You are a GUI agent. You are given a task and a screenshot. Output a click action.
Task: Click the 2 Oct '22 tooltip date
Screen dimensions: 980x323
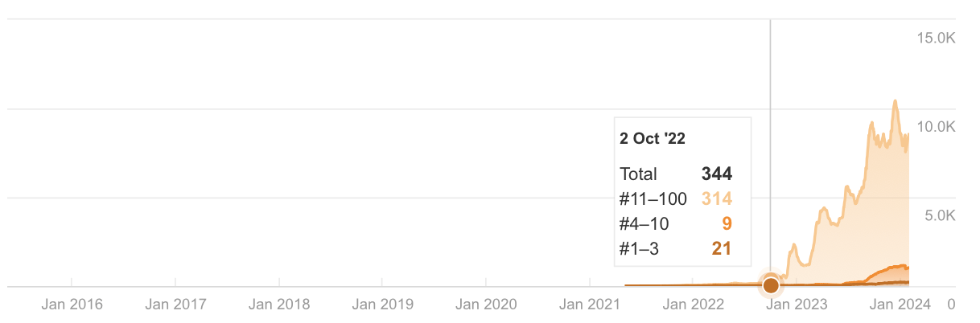click(653, 138)
